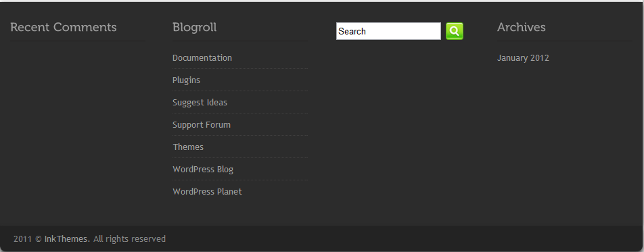Select the Archives heading text
Viewport: 644px width, 252px height.
(521, 28)
